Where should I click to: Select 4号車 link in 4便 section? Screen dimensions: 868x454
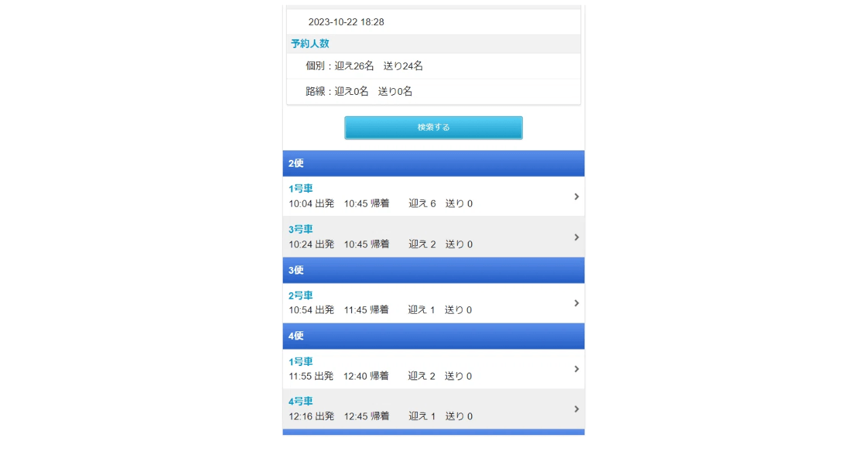point(300,402)
